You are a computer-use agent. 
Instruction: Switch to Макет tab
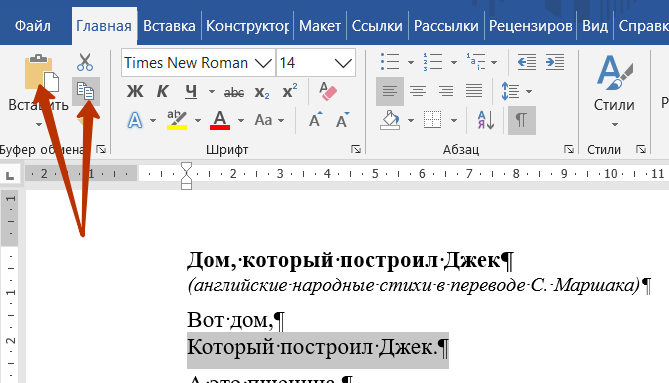320,26
